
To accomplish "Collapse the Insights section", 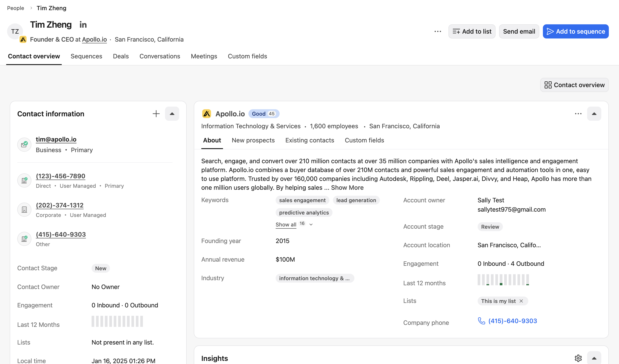I will pyautogui.click(x=594, y=358).
